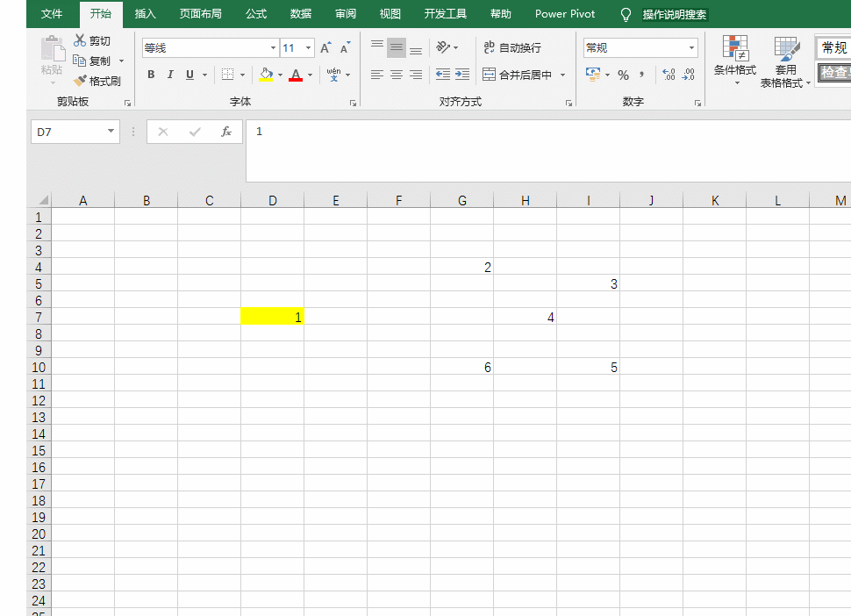Align text left
Viewport: 851px width, 616px height.
click(x=377, y=75)
